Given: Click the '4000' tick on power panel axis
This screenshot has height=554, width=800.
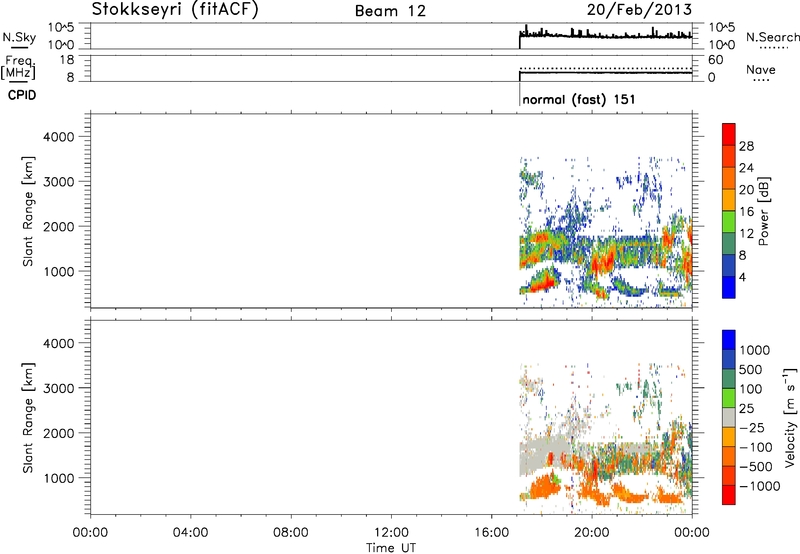Looking at the screenshot, I should click(58, 137).
